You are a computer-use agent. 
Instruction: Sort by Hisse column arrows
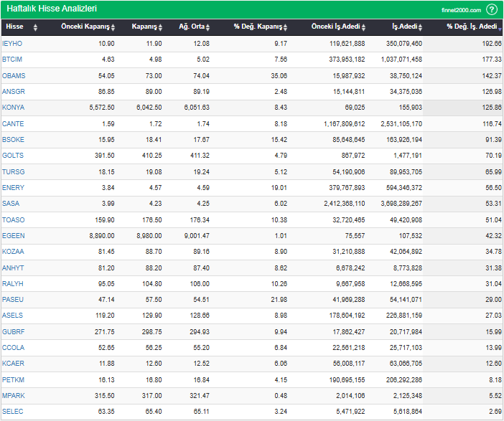pos(35,28)
